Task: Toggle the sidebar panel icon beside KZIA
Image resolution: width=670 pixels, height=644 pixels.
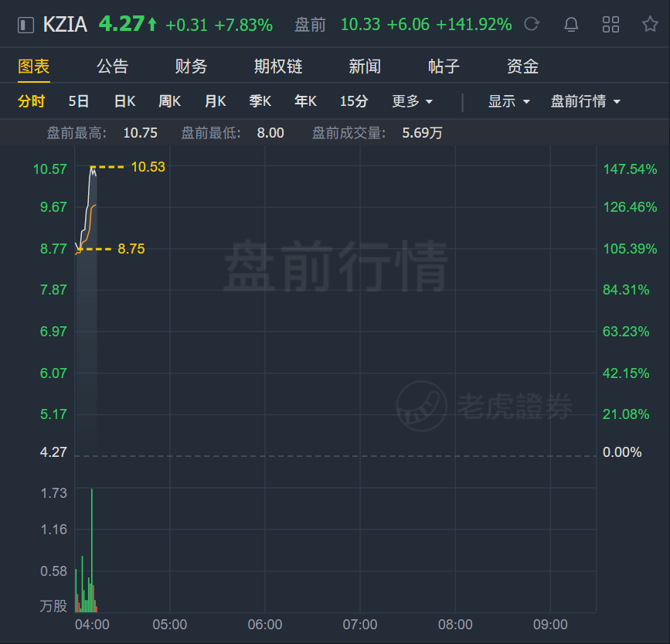Action: point(26,25)
